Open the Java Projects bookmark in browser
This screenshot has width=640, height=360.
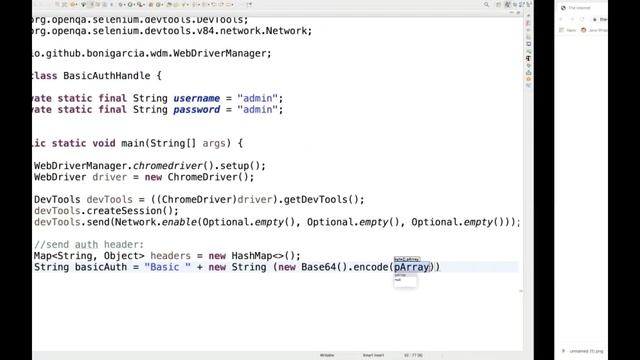594,30
